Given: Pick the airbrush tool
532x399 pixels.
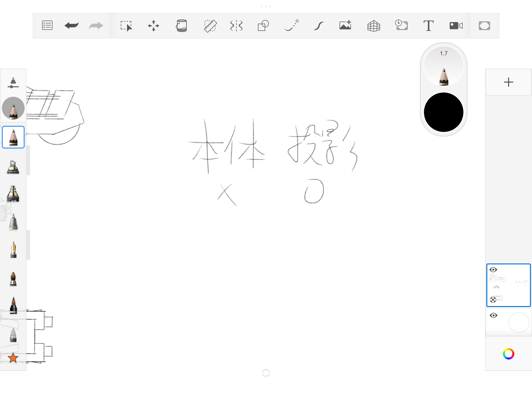Looking at the screenshot, I should (x=13, y=194).
